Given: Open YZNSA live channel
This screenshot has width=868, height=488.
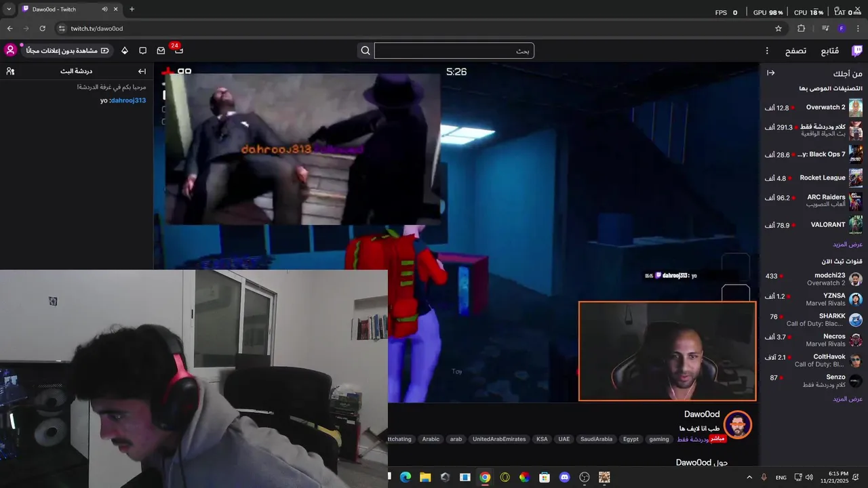Looking at the screenshot, I should (814, 300).
